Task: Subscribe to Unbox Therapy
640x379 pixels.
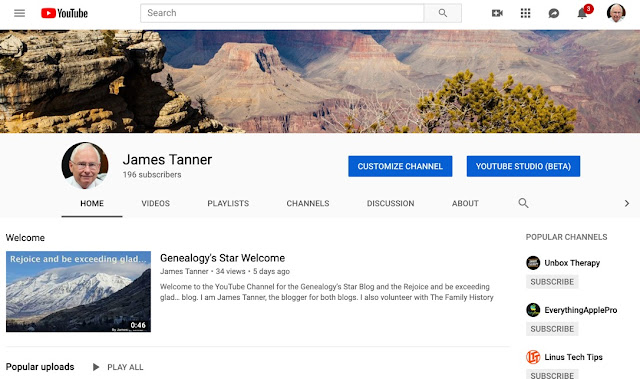Action: pyautogui.click(x=552, y=282)
